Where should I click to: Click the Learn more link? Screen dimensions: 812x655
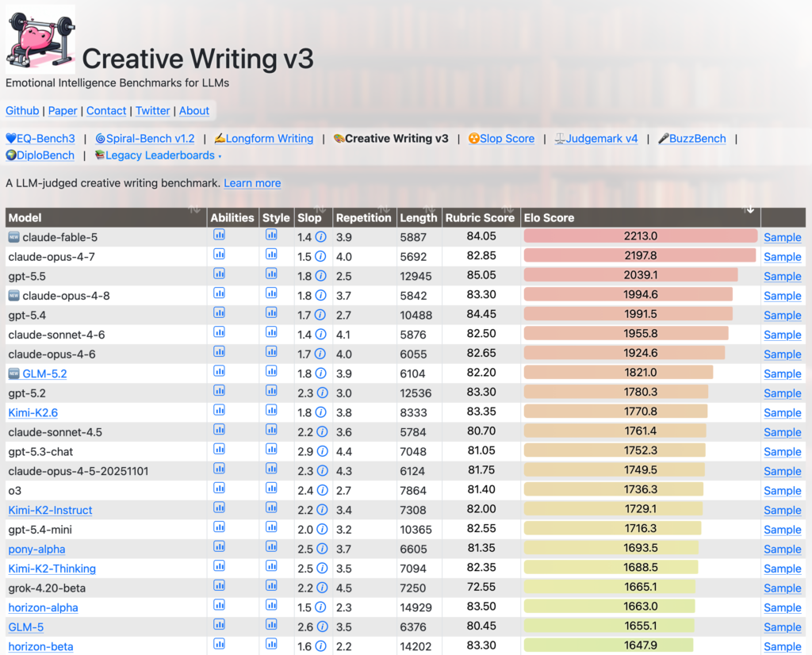[252, 183]
